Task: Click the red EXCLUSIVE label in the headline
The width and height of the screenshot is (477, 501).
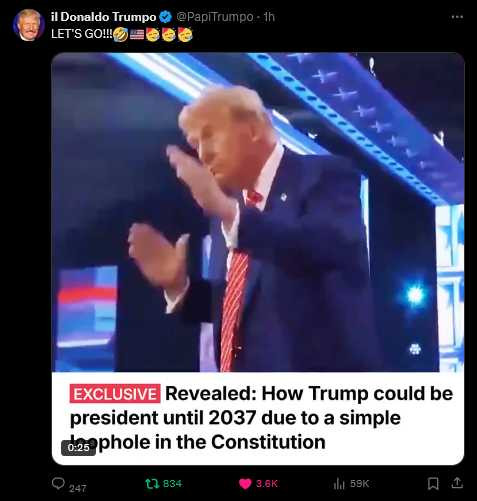Action: tap(115, 394)
